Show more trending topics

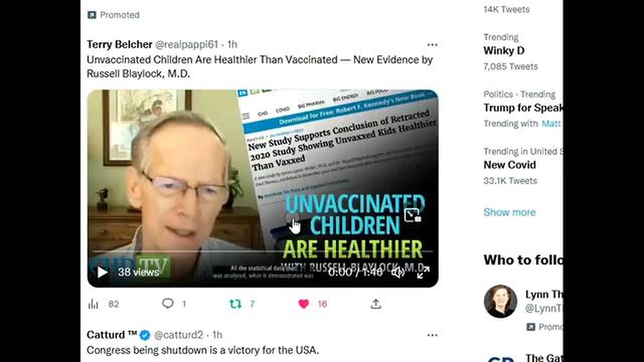tap(509, 212)
